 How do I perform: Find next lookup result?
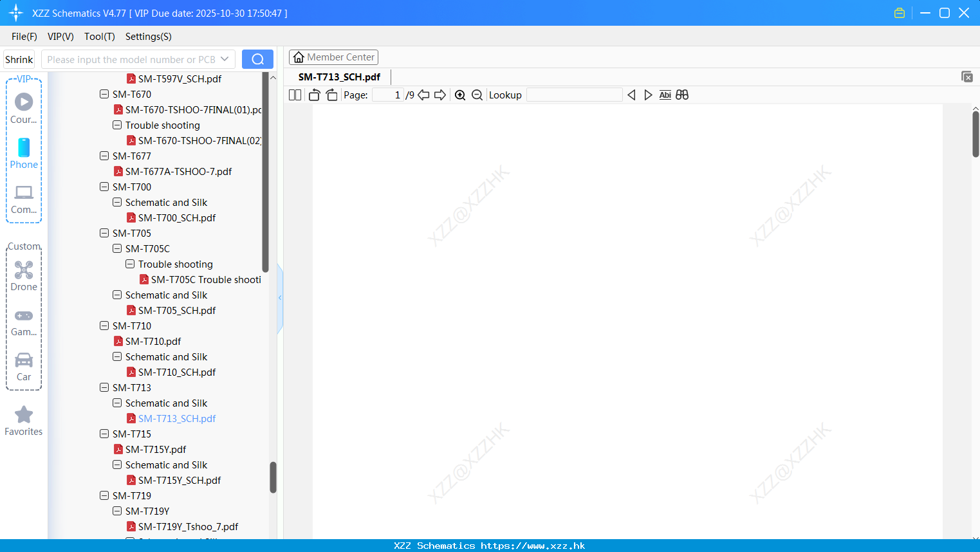pyautogui.click(x=648, y=95)
